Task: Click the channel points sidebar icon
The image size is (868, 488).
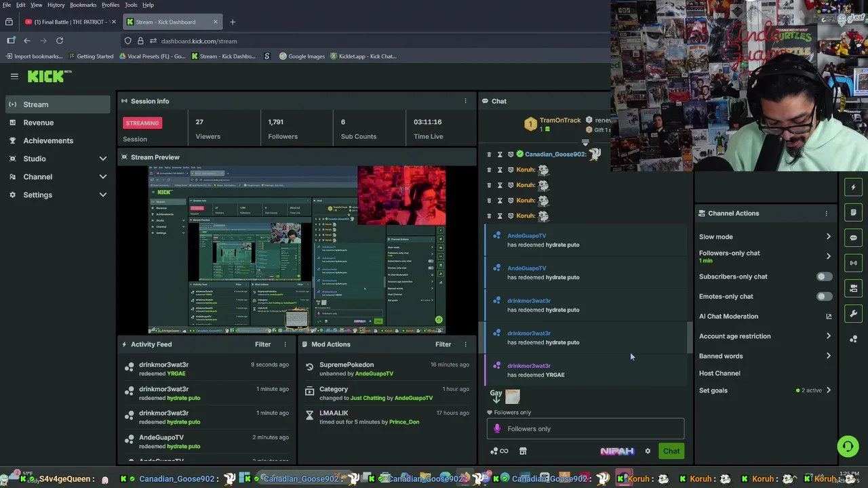Action: pos(853,338)
